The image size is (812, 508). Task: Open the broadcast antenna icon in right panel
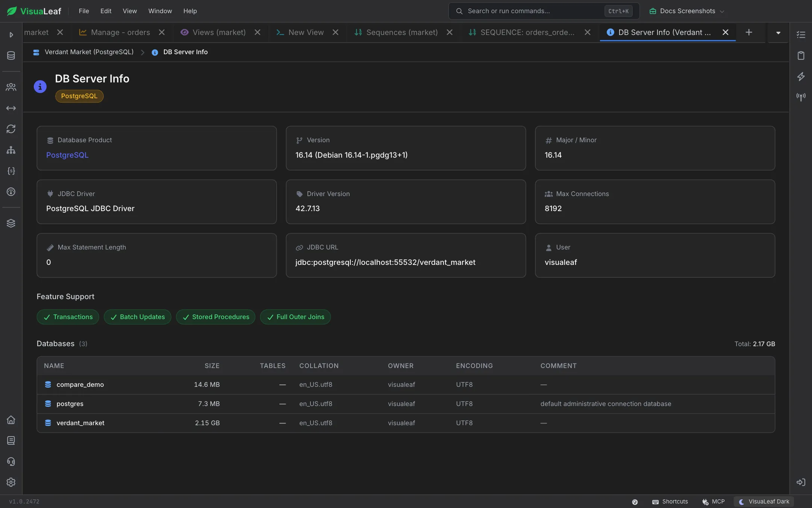[x=801, y=97]
